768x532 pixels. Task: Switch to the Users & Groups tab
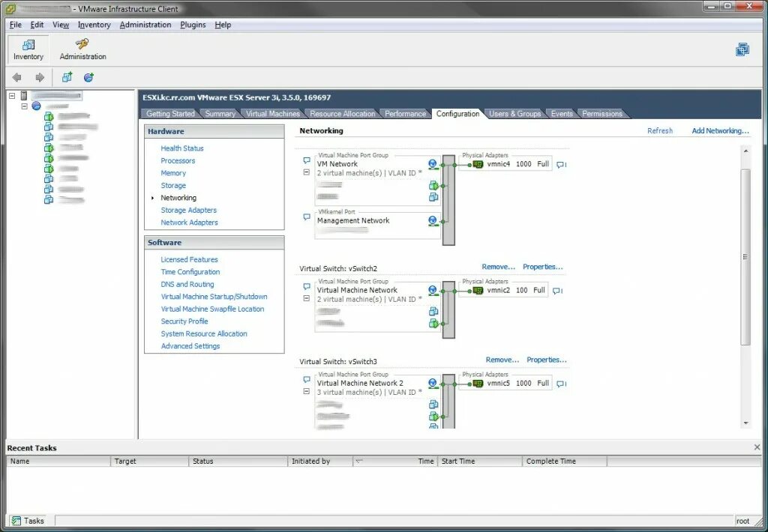514,114
